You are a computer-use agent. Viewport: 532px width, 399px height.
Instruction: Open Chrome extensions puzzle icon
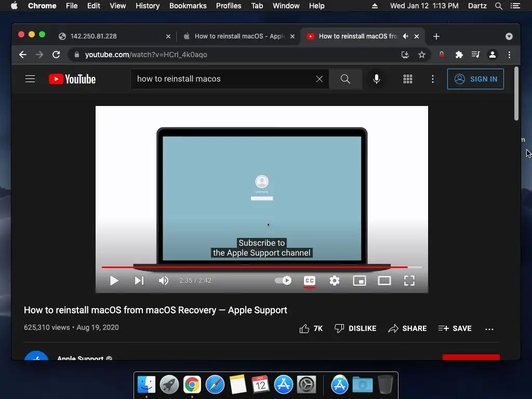click(459, 55)
